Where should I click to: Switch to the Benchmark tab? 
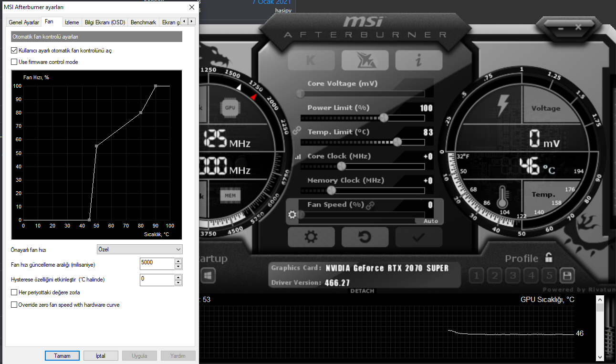tap(143, 22)
